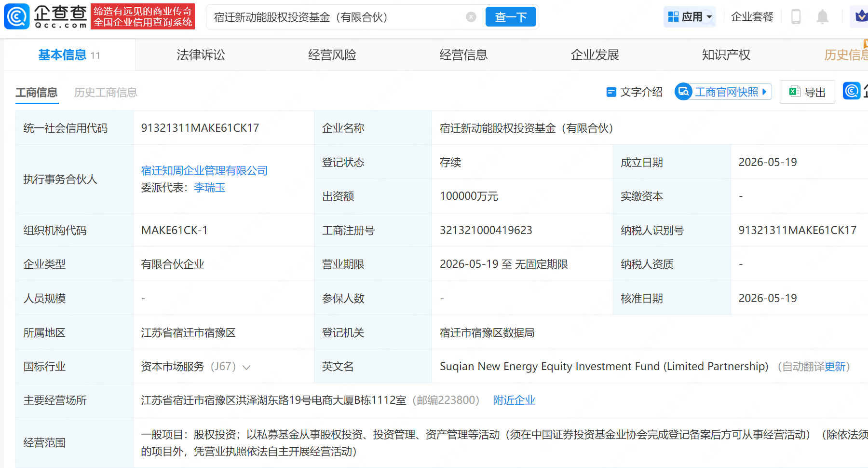Switch to 历史工商信息 sub-tab
Viewport: 868px width, 468px height.
(106, 92)
